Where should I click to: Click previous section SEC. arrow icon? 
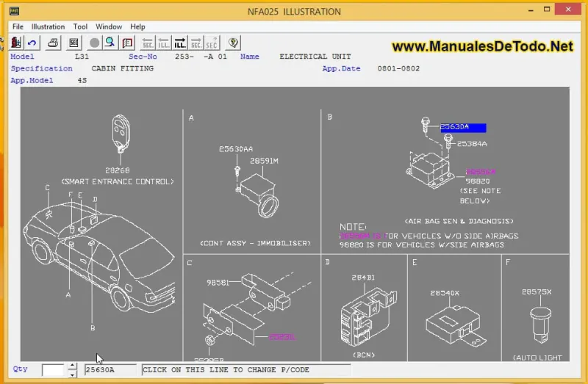coord(148,43)
